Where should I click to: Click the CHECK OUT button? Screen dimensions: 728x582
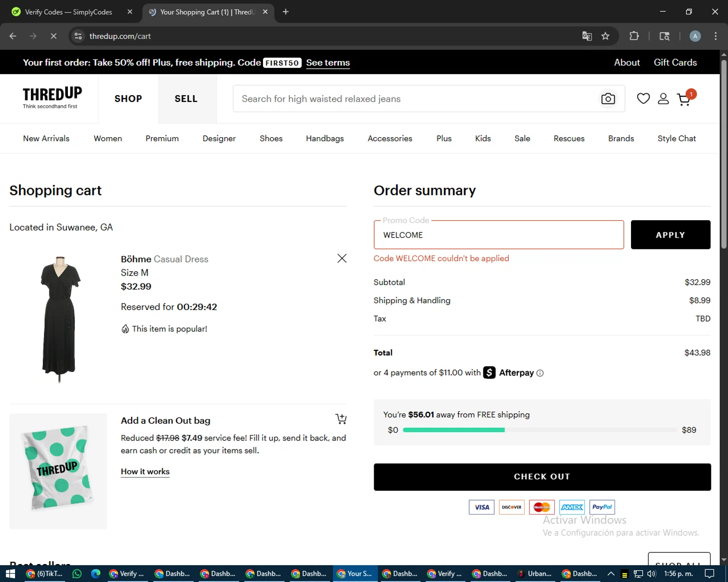click(542, 477)
